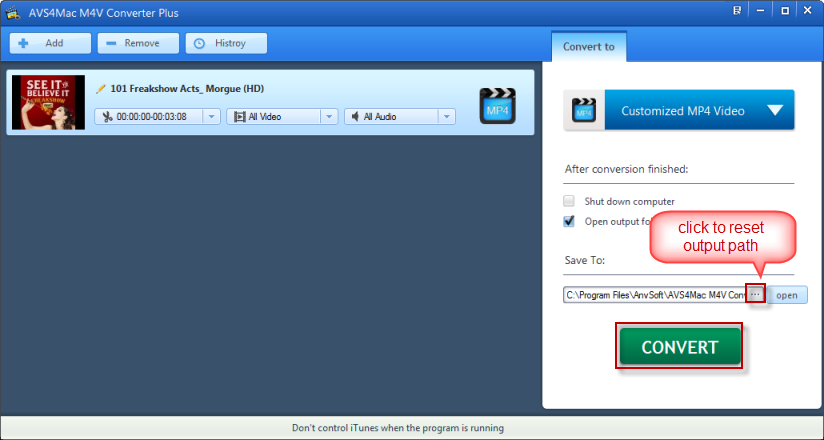Image resolution: width=824 pixels, height=440 pixels.
Task: Enable the Shut down computer checkbox
Action: point(569,201)
